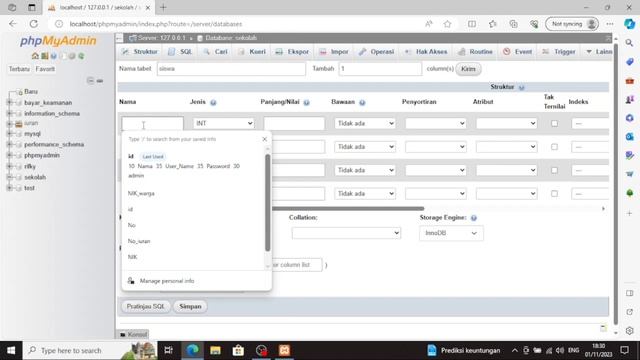Tick Tak Ternilai checkbox in fourth row
The height and width of the screenshot is (360, 640).
pyautogui.click(x=554, y=193)
